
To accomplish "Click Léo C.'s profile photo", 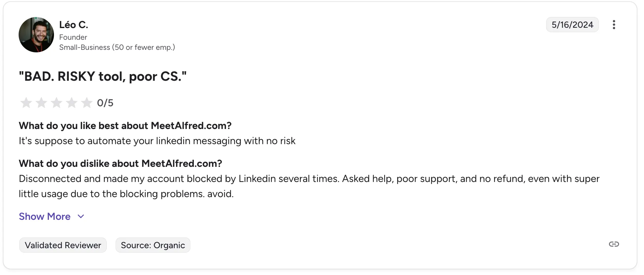I will pyautogui.click(x=36, y=35).
